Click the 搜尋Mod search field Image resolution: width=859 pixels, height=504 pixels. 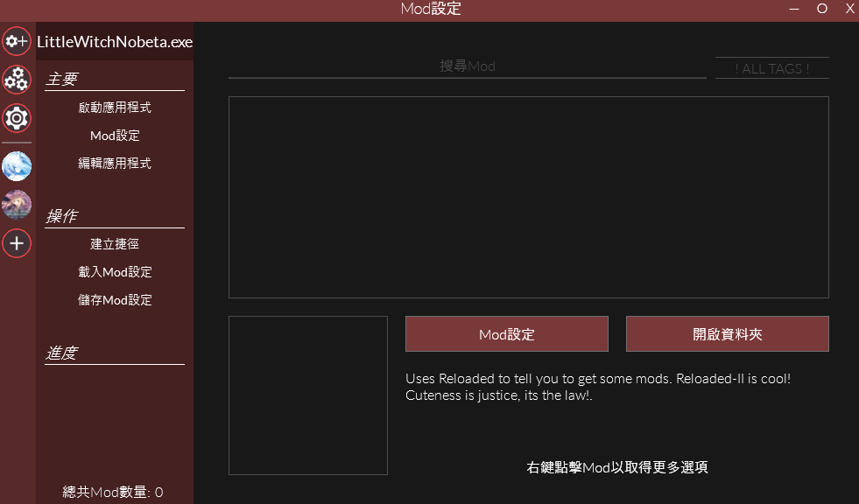468,66
